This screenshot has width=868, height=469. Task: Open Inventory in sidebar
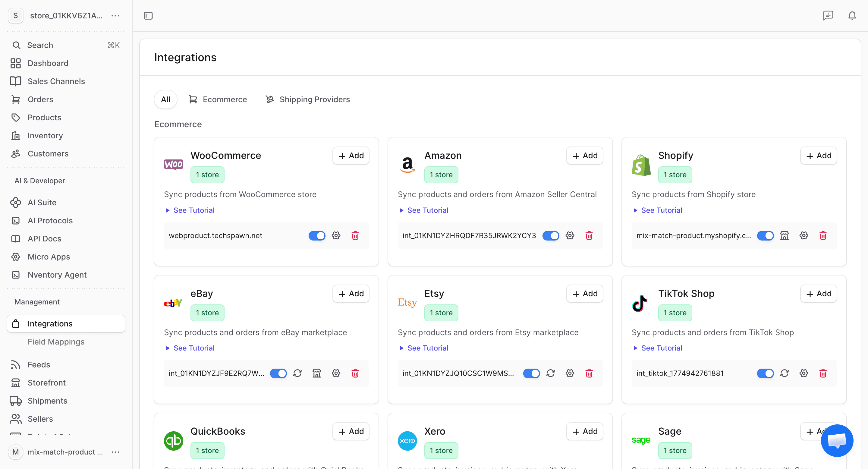66,135
